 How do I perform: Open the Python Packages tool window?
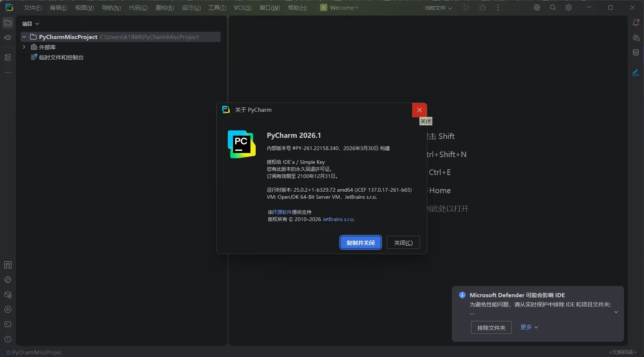pyautogui.click(x=7, y=295)
